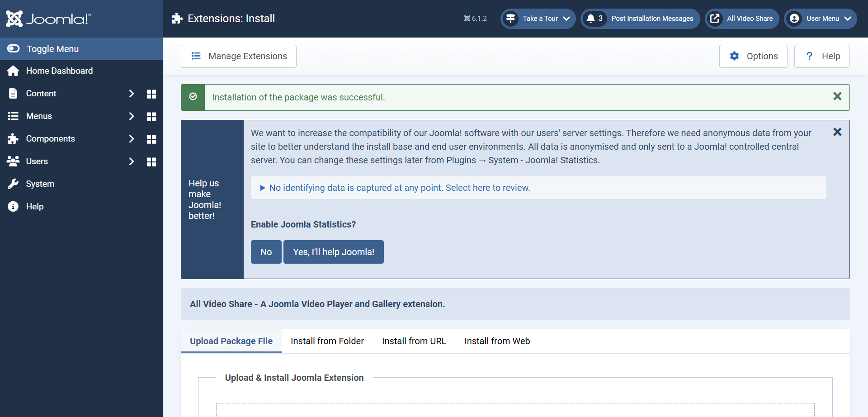Expand the Content submenu chevron
The width and height of the screenshot is (868, 417).
pyautogui.click(x=132, y=94)
